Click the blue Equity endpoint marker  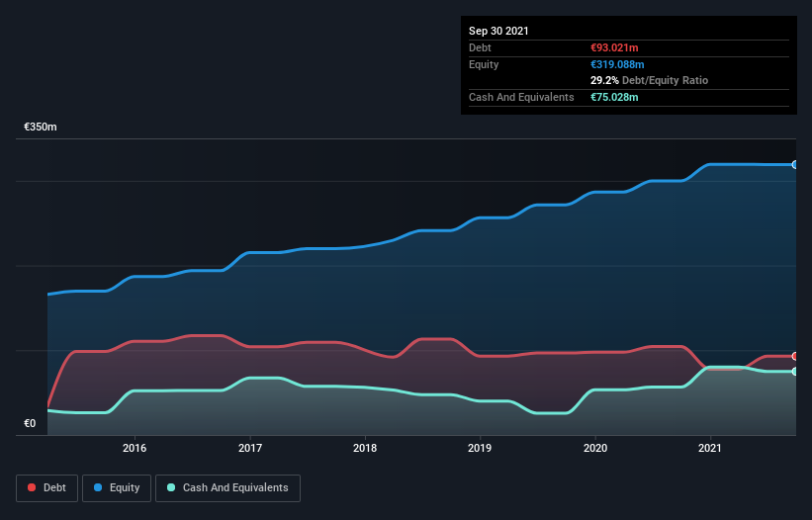(x=795, y=164)
